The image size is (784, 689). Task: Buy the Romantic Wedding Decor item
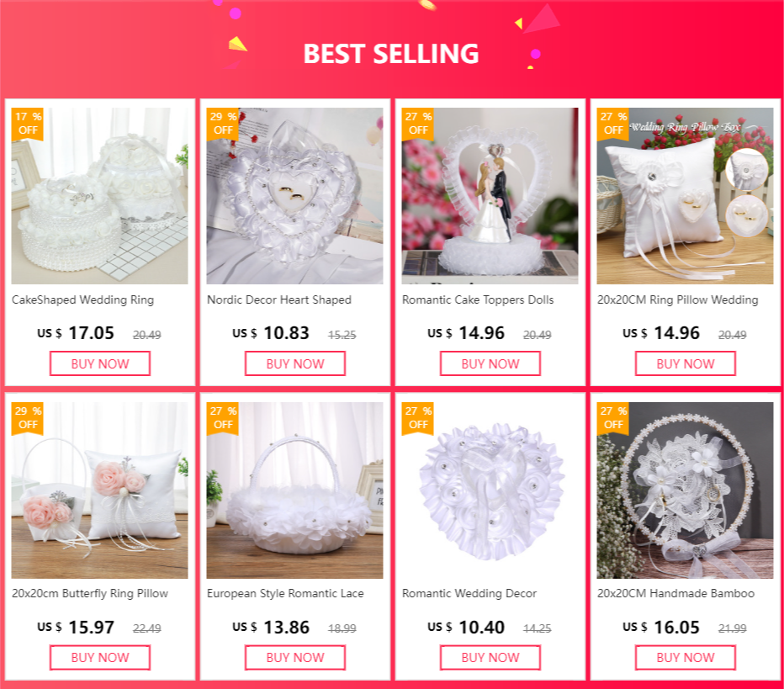click(x=490, y=658)
